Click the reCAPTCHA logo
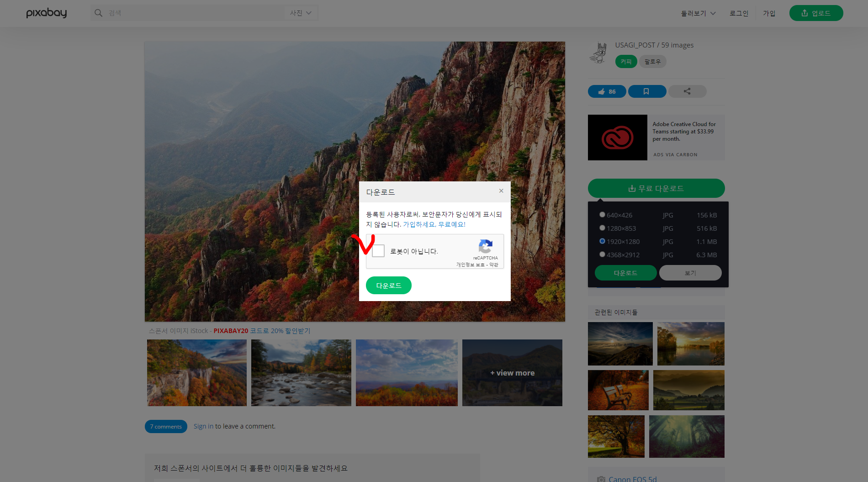The width and height of the screenshot is (868, 482). (x=485, y=246)
